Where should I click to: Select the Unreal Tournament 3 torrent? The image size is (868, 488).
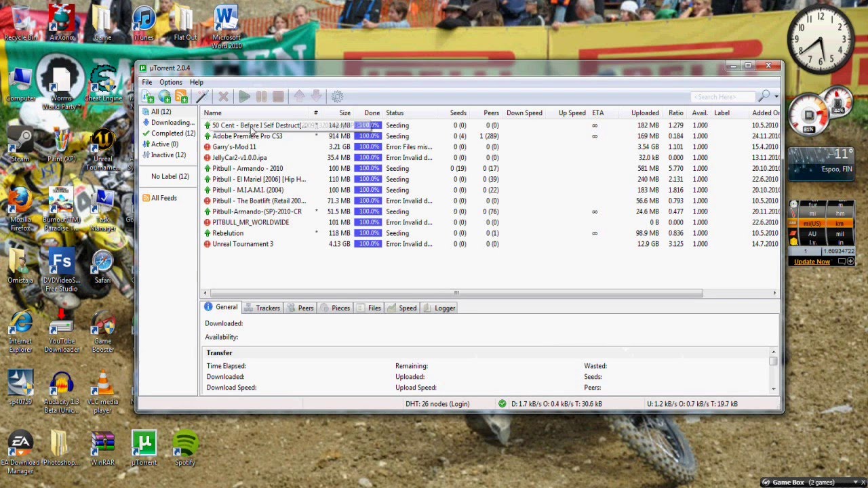[x=490, y=244]
